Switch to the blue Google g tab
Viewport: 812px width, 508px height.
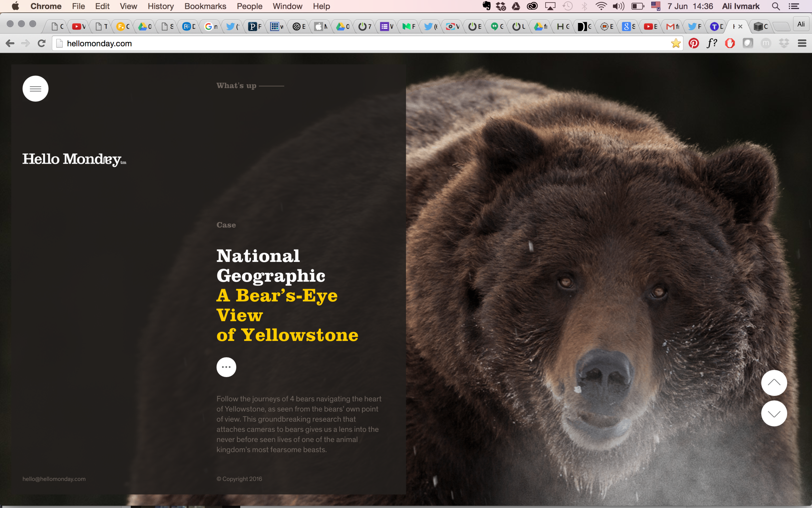(x=629, y=27)
